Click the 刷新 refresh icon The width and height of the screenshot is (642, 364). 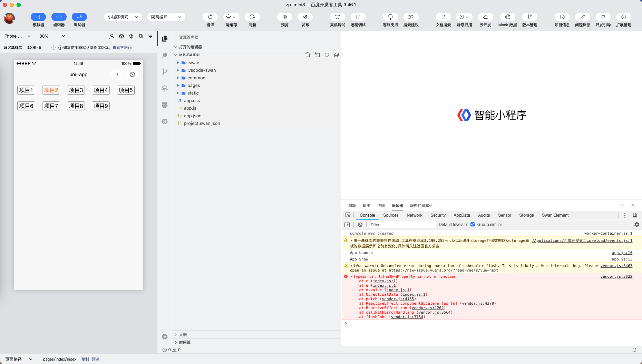pos(252,17)
